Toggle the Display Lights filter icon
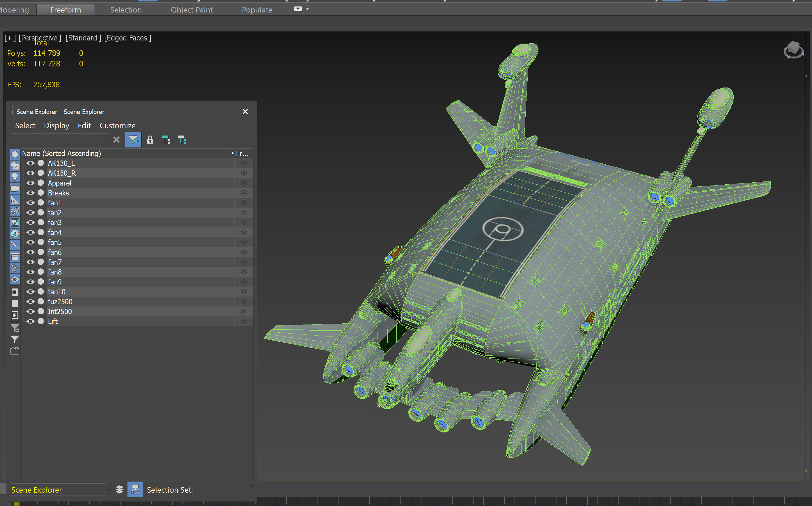This screenshot has height=506, width=812. tap(15, 177)
